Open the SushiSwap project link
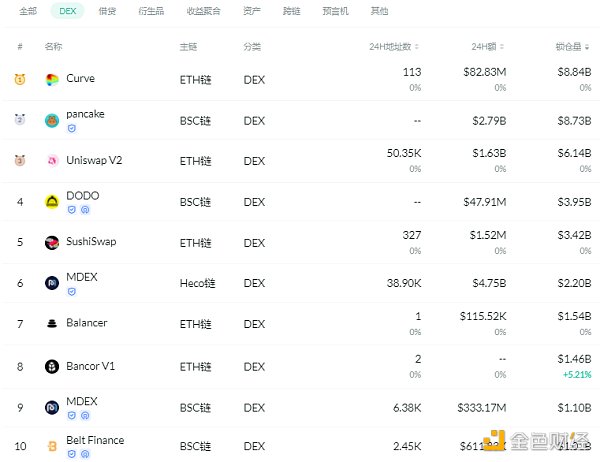 (91, 242)
